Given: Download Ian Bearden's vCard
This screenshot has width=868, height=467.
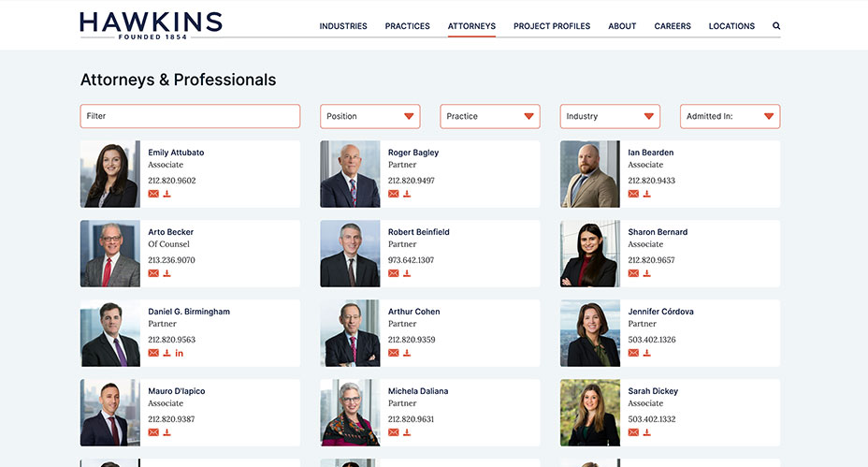Looking at the screenshot, I should point(646,194).
